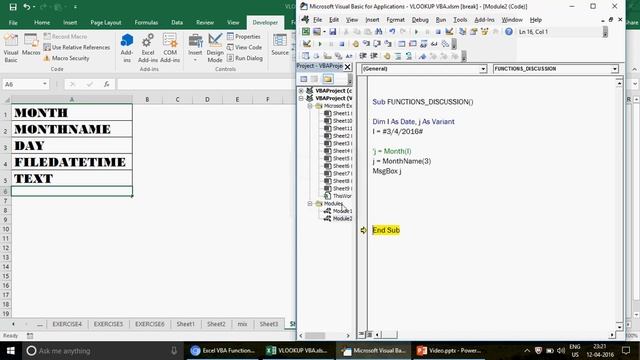Open Object Browser icon in VBA toolbar

tap(484, 31)
